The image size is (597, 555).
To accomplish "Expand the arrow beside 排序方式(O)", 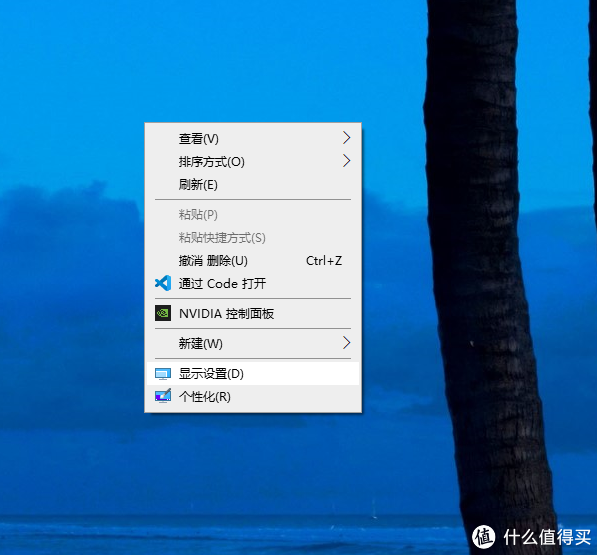I will pos(346,161).
